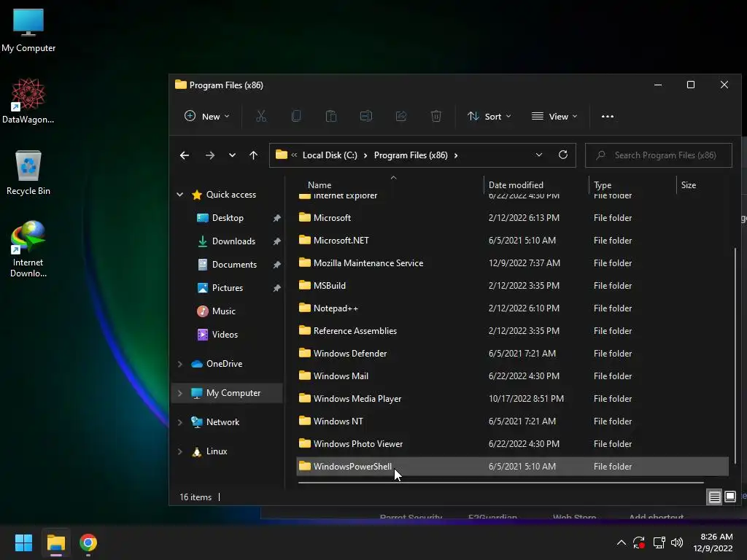Select the Notepad++ folder
Viewport: 747px width, 560px height.
[x=512, y=308]
